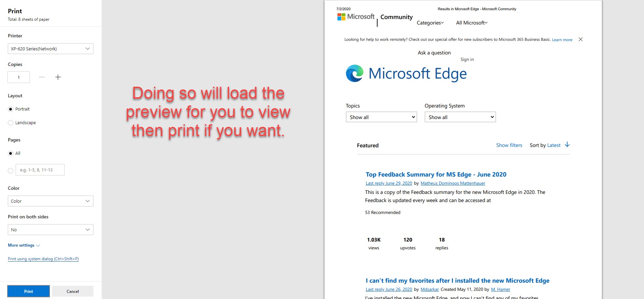Screen dimensions: 644x299
Task: Click the Print button
Action: coord(29,291)
